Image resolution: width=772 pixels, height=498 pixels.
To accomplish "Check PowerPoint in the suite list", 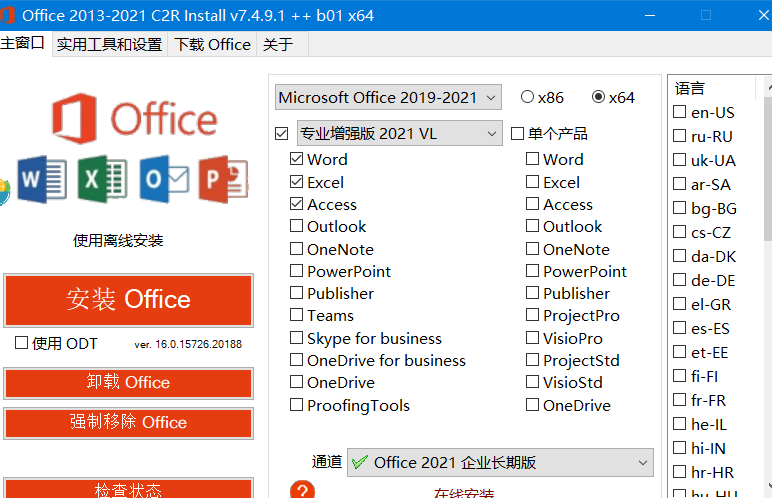I will pos(296,270).
